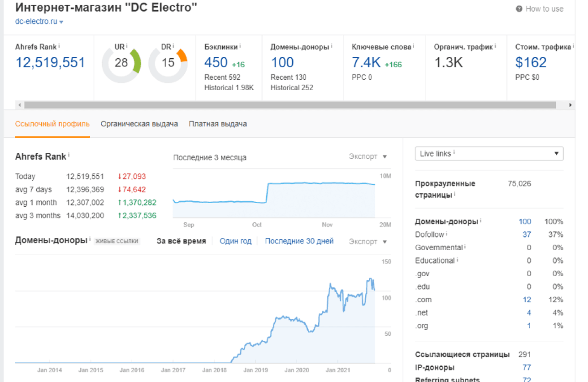The image size is (588, 382).
Task: Open .org domains count 1
Action: [529, 326]
